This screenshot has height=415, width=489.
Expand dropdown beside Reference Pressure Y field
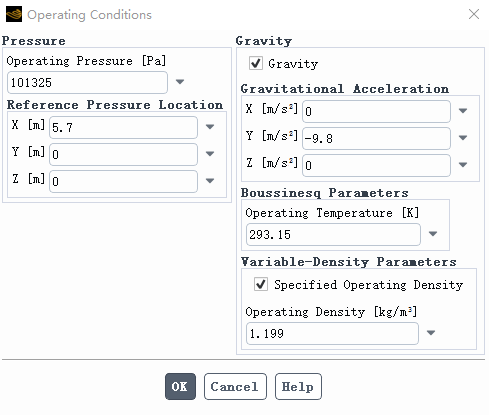(x=210, y=154)
